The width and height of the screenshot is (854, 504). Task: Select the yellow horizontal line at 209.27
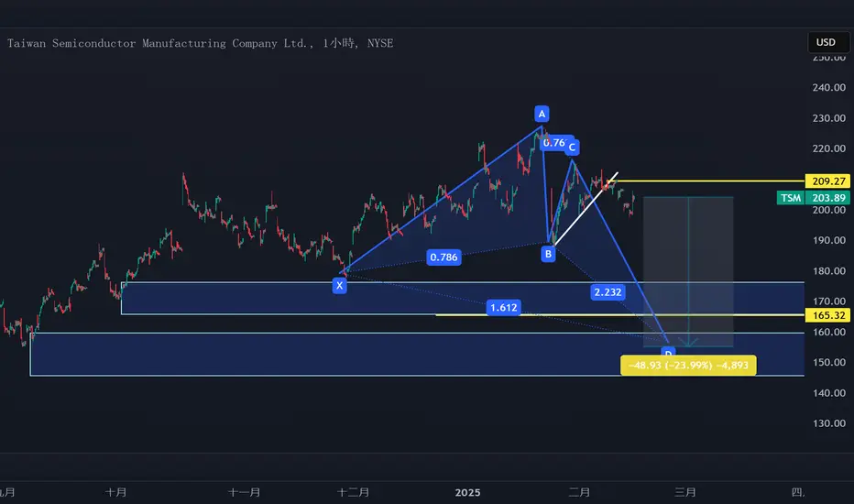pyautogui.click(x=708, y=181)
